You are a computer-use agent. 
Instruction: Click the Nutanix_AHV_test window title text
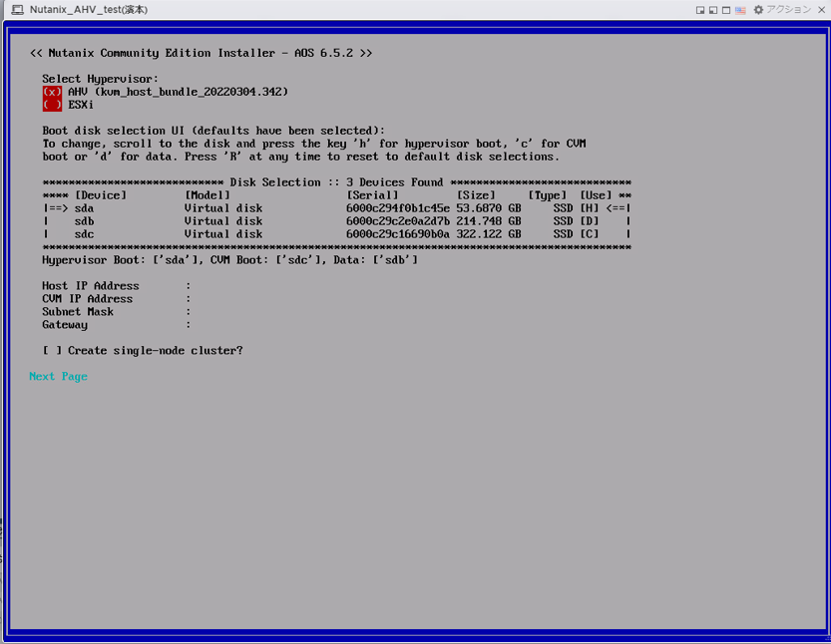pyautogui.click(x=89, y=10)
